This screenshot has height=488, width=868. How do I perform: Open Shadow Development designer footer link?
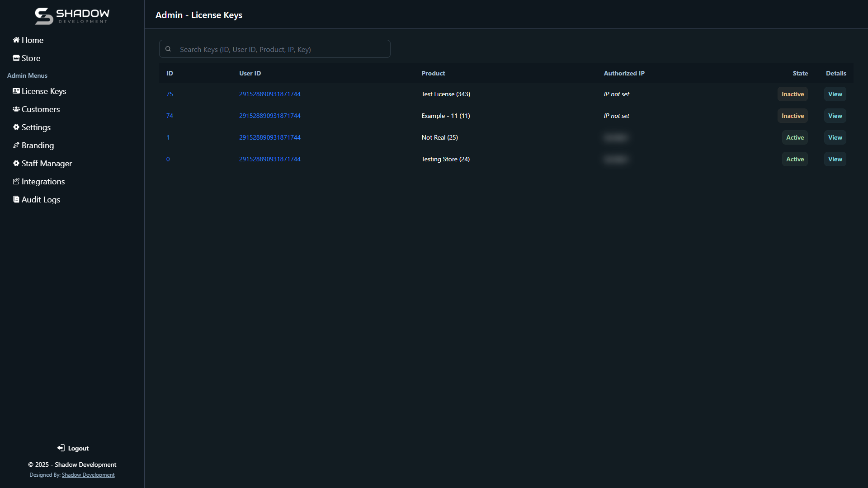[88, 475]
